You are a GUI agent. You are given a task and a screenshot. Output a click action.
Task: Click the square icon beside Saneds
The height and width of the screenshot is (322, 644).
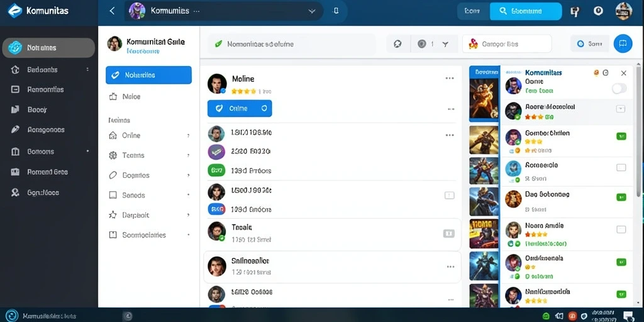(113, 195)
